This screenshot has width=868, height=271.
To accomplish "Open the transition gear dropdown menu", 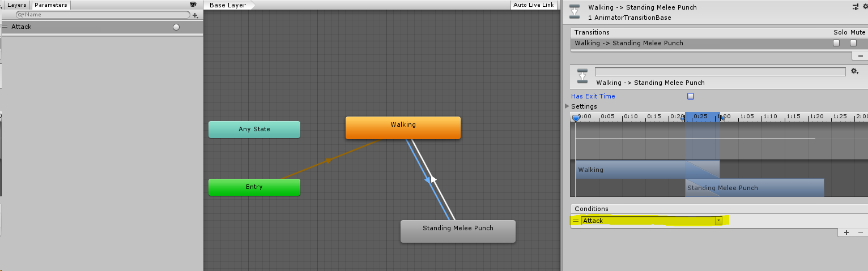I will (x=855, y=71).
